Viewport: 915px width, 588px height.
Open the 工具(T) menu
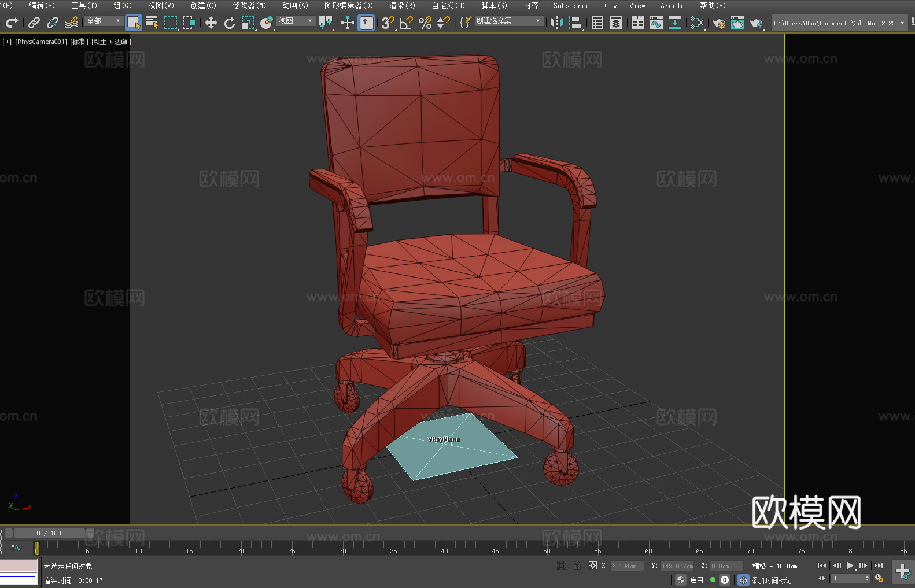click(x=84, y=5)
